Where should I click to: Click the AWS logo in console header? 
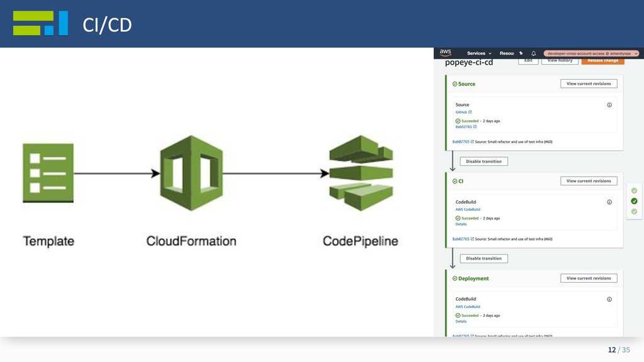(445, 53)
